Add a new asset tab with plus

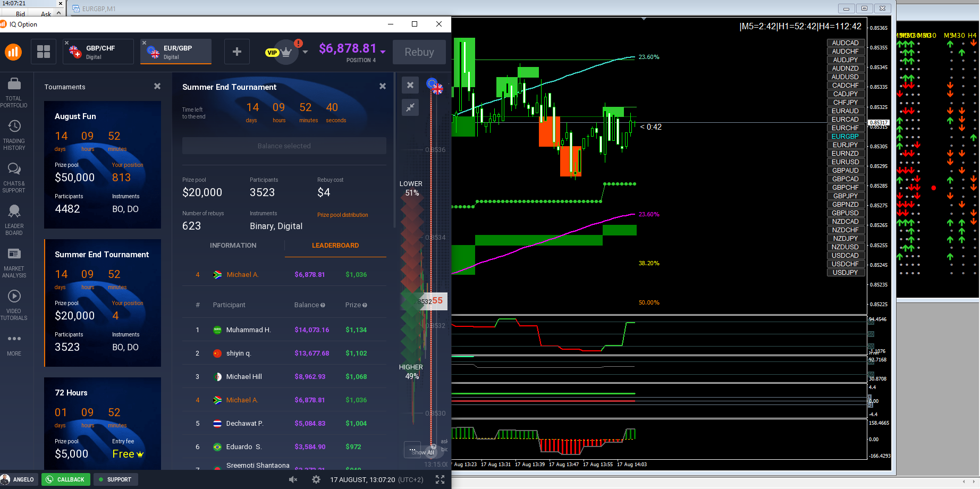coord(237,52)
